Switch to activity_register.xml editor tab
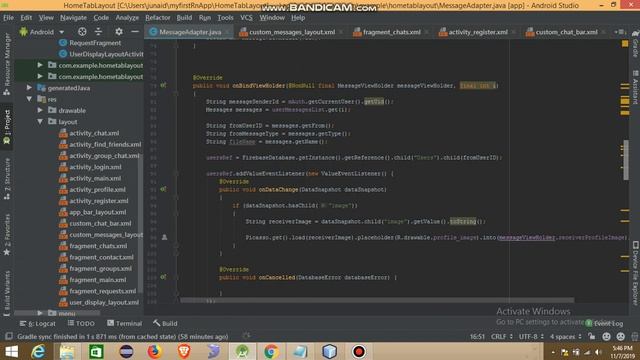Image resolution: width=640 pixels, height=360 pixels. tap(477, 32)
